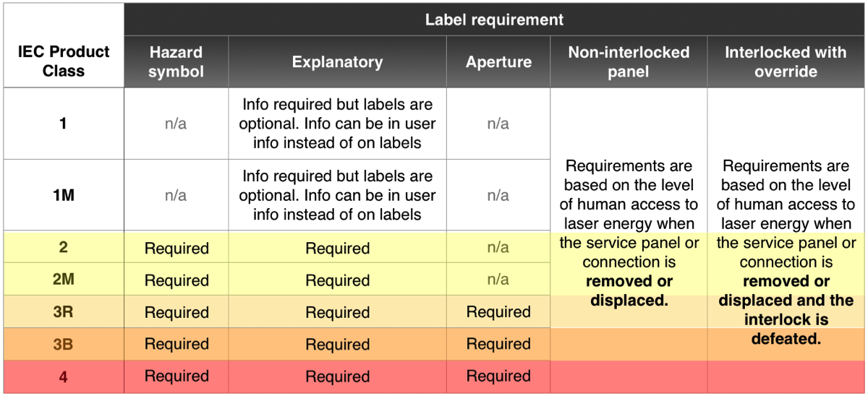
Task: Click the Class 1M row label
Action: tap(63, 195)
